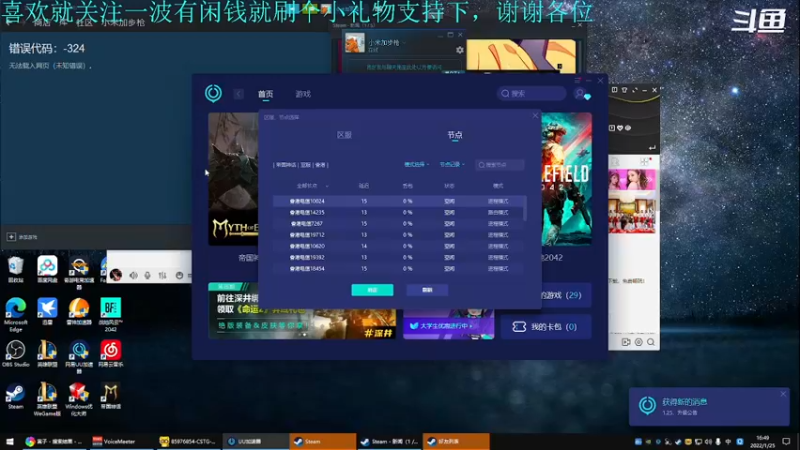The width and height of the screenshot is (800, 450).
Task: Open the Xunlei (迅雷) desktop icon
Action: pyautogui.click(x=47, y=312)
